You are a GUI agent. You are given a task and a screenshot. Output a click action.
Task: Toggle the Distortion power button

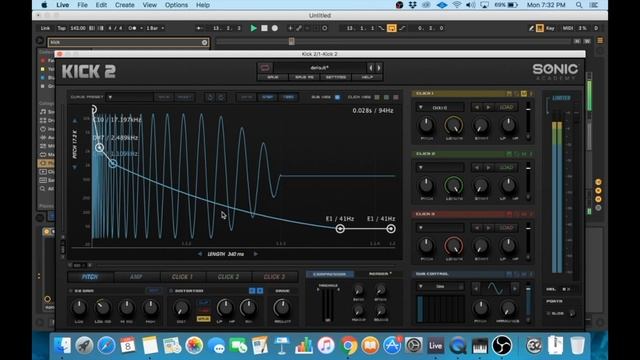pos(171,291)
